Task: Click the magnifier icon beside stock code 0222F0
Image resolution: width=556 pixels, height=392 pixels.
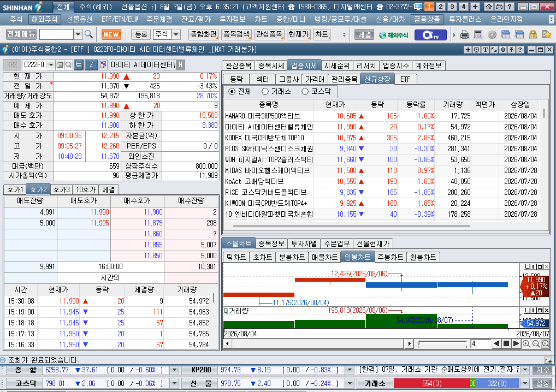Action: (68, 65)
